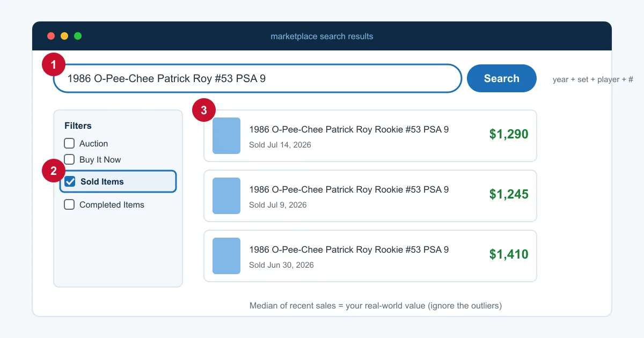Viewport: 644px width, 338px height.
Task: Click the 'year + set + player + #' hint text
Action: click(x=593, y=79)
